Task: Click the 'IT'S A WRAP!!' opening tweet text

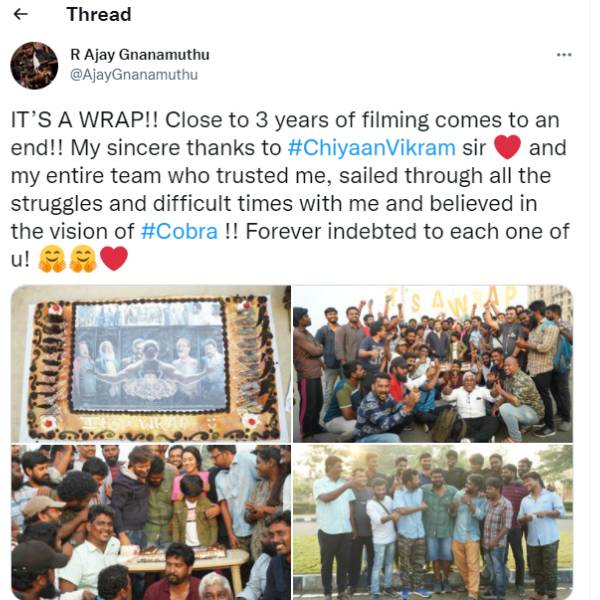Action: tap(84, 120)
